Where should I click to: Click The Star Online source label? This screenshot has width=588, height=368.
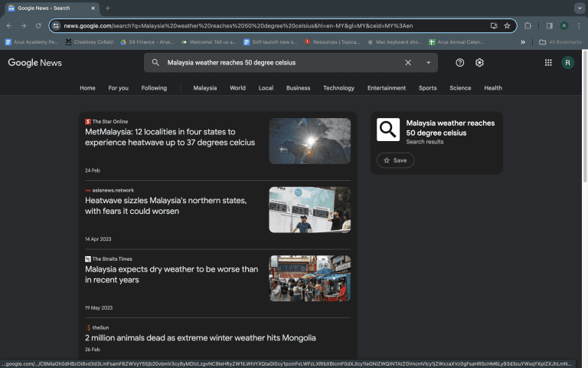(110, 122)
